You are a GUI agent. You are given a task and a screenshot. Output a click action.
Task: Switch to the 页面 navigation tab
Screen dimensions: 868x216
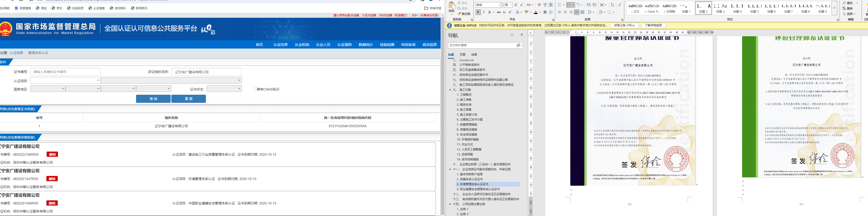(463, 55)
